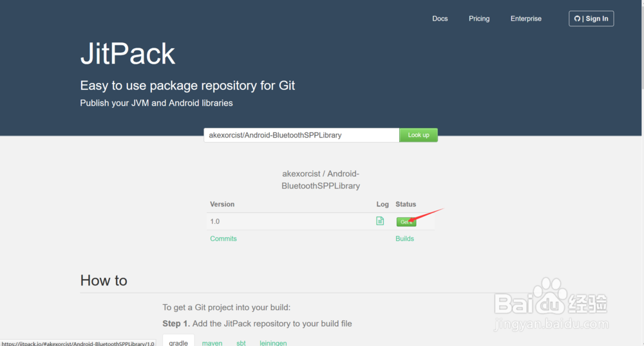This screenshot has width=644, height=346.
Task: Click 'Step 1. Add the JitPack repository' text
Action: tap(257, 323)
